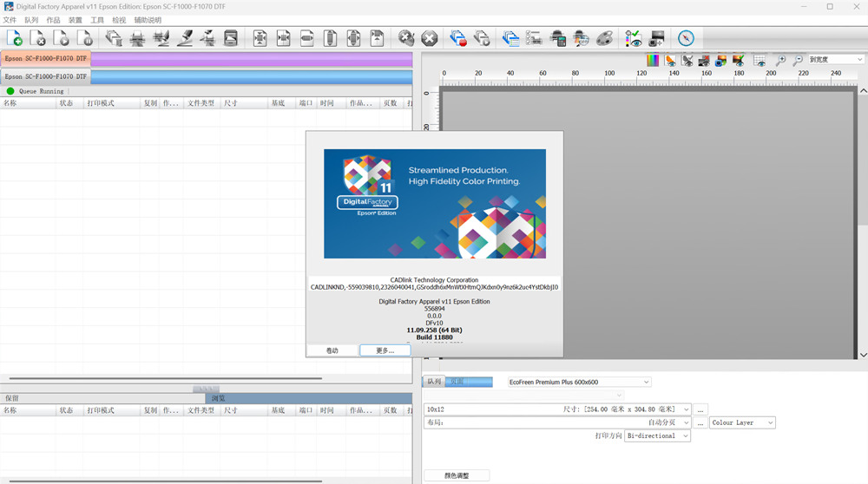
Task: Click the zoom out magnifier icon
Action: pyautogui.click(x=798, y=61)
